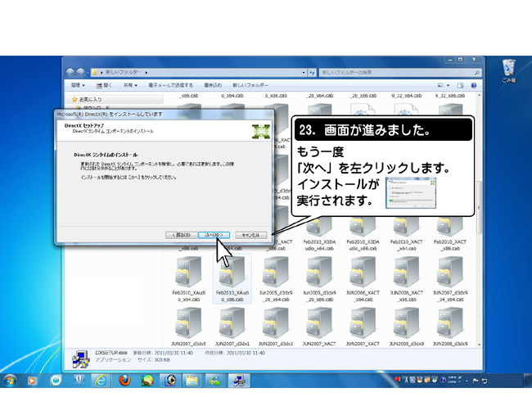This screenshot has width=532, height=415.
Task: Expand the address bar history dropdown
Action: 304,73
